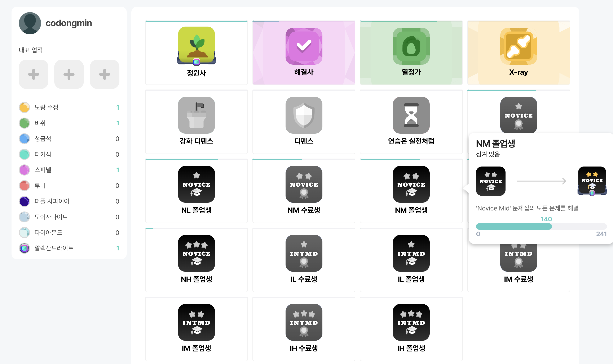Open the IL 졸업생 badge card
613x364 pixels.
411,260
